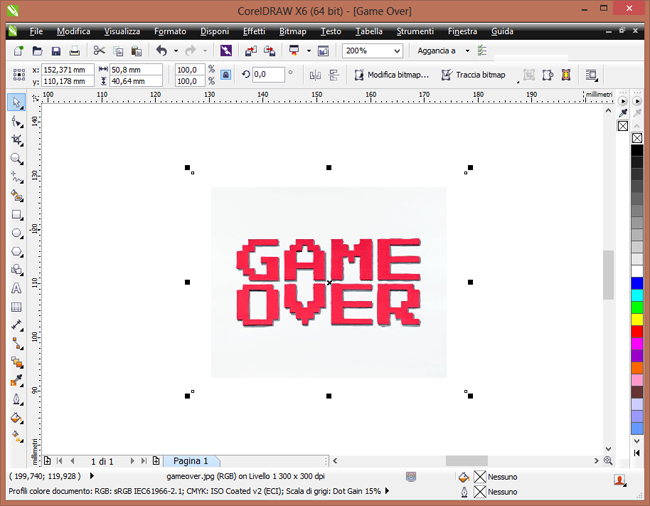Image resolution: width=650 pixels, height=506 pixels.
Task: Click the Print icon in toolbar
Action: point(75,51)
